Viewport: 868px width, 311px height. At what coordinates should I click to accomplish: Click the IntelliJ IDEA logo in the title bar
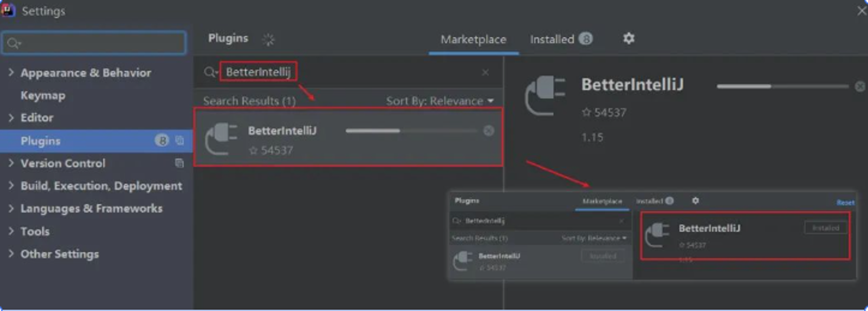pyautogui.click(x=8, y=10)
